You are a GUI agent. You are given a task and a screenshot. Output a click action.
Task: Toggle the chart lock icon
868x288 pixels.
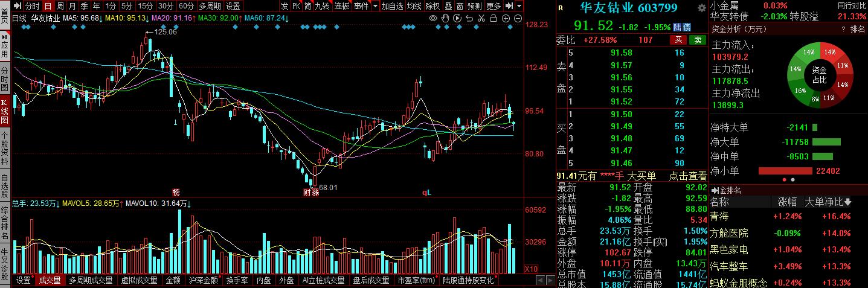click(x=494, y=19)
